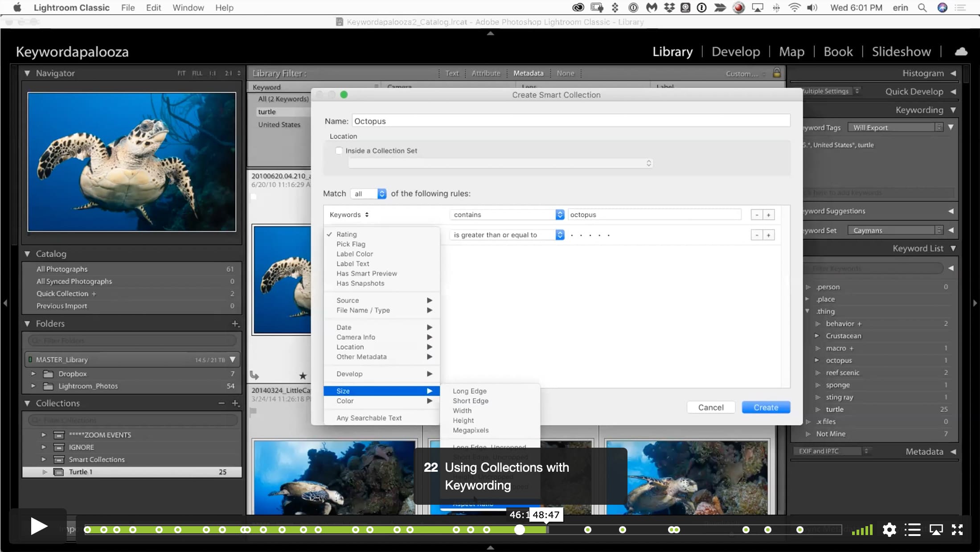This screenshot has height=552, width=980.
Task: Remove the Keywords rule with its minus button
Action: pos(757,215)
